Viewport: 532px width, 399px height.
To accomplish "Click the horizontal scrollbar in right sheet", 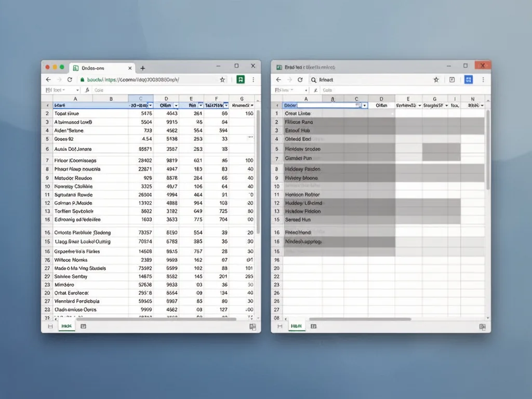I will 360,319.
